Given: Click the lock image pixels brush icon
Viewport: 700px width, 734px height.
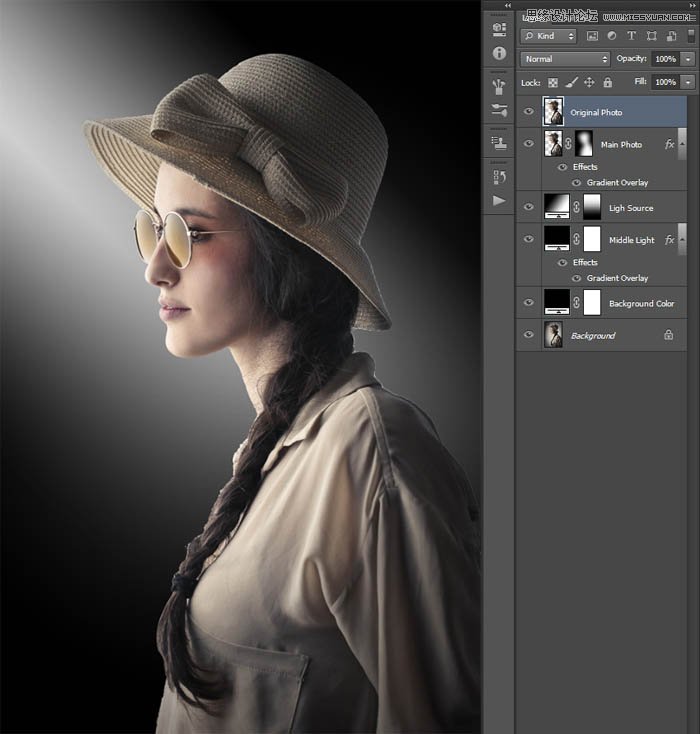Looking at the screenshot, I should (571, 82).
